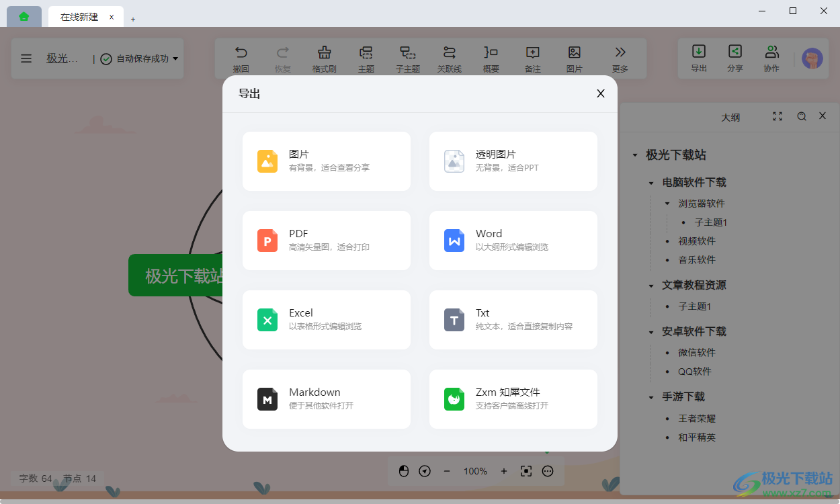Image resolution: width=840 pixels, height=504 pixels.
Task: Add a 主题 topic node
Action: click(366, 58)
